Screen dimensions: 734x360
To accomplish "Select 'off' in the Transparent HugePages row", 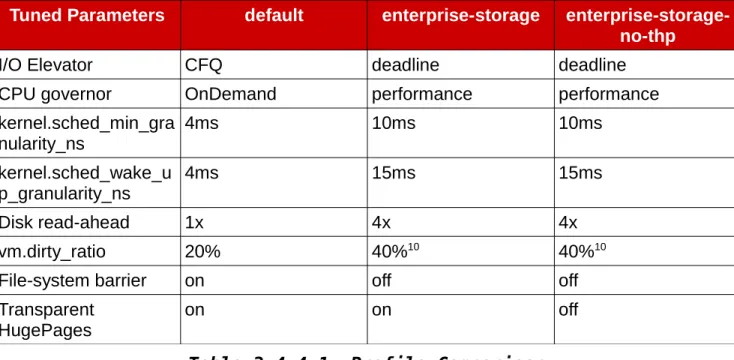I will (568, 309).
